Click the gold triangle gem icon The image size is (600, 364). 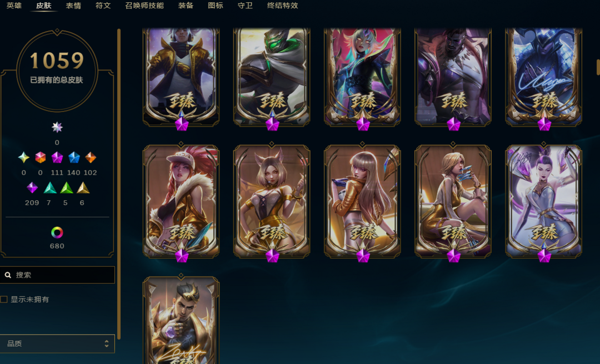[83, 188]
